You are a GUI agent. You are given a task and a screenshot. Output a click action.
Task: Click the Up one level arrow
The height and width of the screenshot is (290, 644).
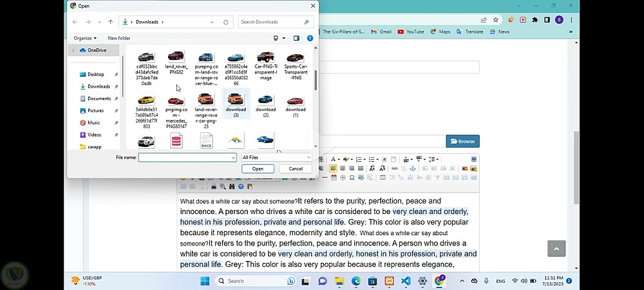(111, 22)
